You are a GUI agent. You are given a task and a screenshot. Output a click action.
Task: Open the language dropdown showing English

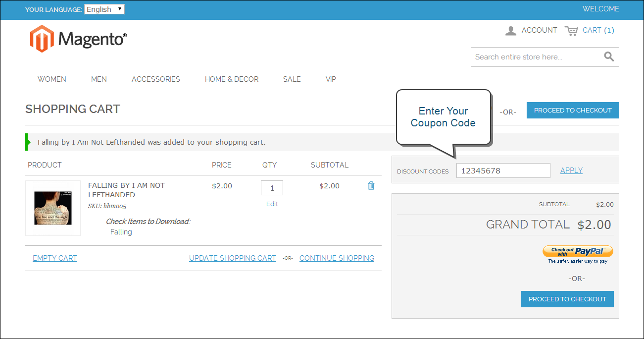pos(104,9)
